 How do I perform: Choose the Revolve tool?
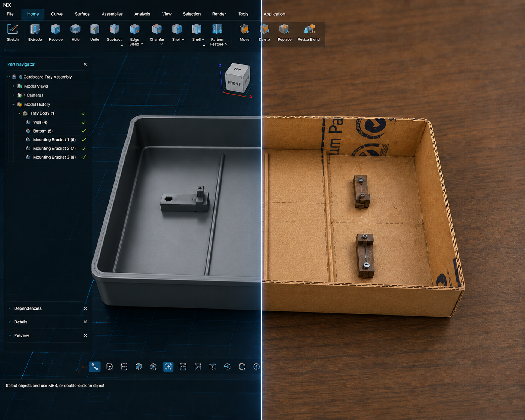pyautogui.click(x=55, y=29)
